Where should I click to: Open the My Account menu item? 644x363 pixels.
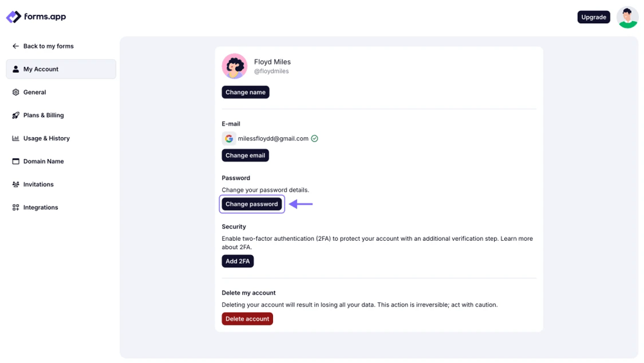pyautogui.click(x=61, y=69)
